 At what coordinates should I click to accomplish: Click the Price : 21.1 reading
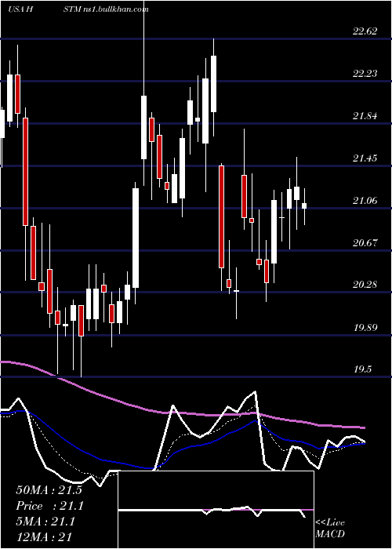49,506
